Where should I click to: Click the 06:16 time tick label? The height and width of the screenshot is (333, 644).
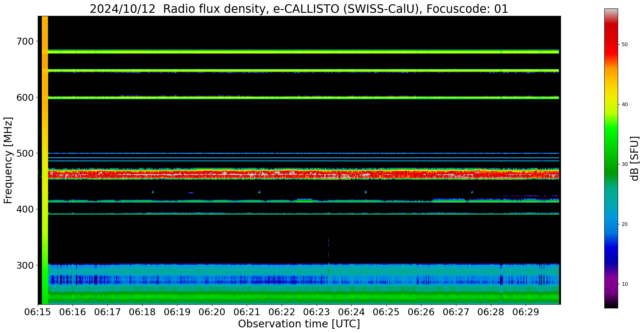pyautogui.click(x=73, y=312)
